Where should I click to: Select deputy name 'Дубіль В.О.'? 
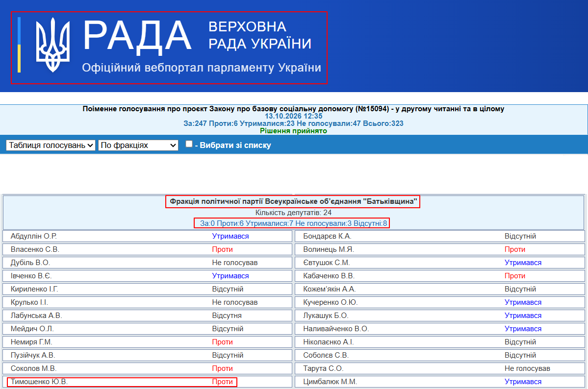tap(30, 263)
